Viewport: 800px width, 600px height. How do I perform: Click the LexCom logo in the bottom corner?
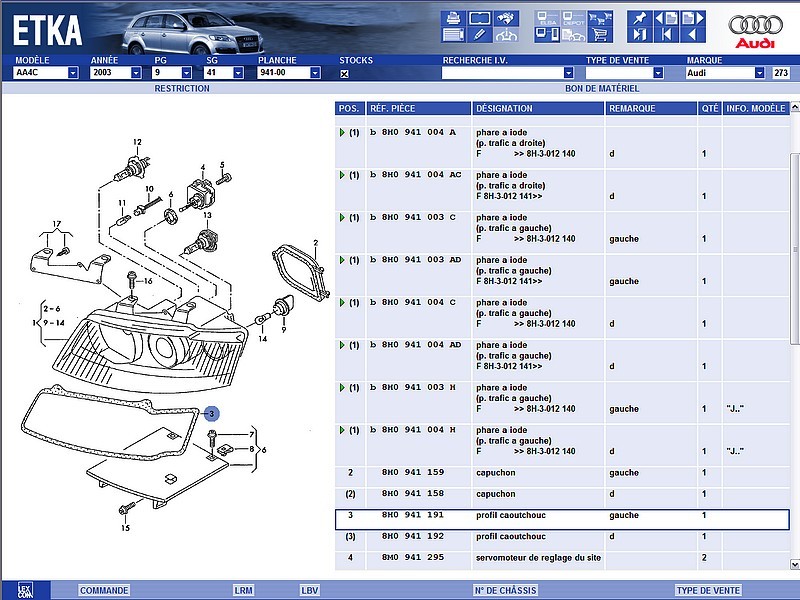[25, 590]
